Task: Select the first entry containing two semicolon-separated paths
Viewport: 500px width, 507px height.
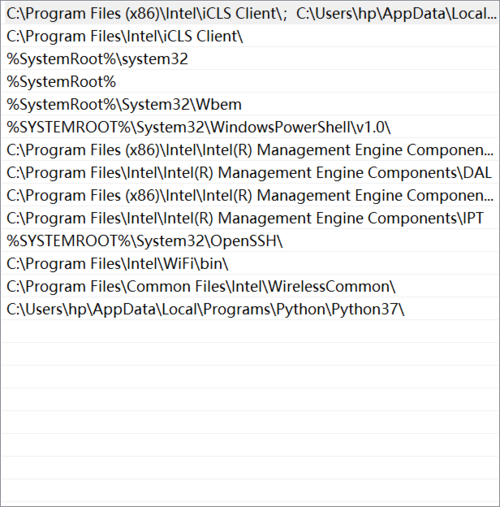Action: [x=251, y=13]
